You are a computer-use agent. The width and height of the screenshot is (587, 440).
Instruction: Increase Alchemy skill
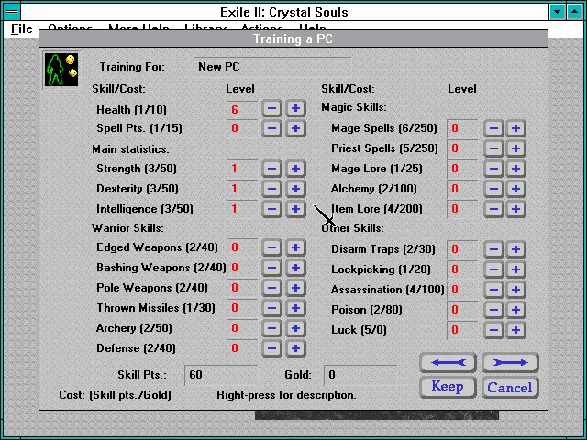(x=515, y=188)
